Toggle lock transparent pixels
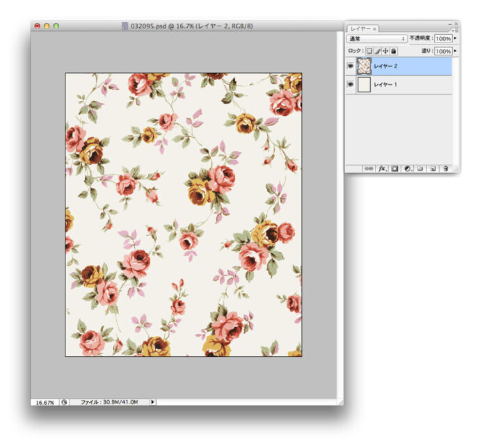 (x=369, y=51)
